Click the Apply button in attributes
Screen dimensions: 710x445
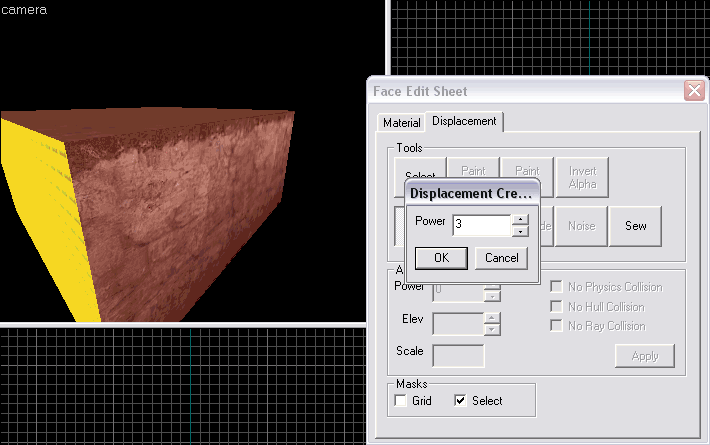644,356
